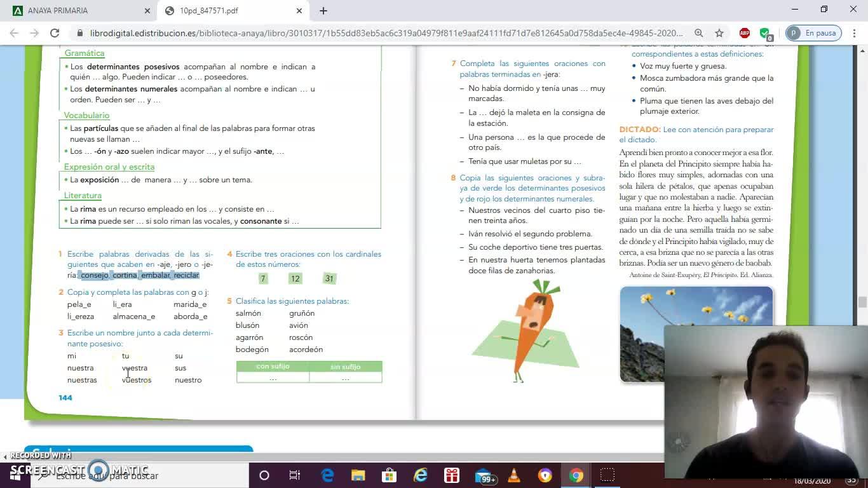Click the 'sin sufijo' table header

346,367
